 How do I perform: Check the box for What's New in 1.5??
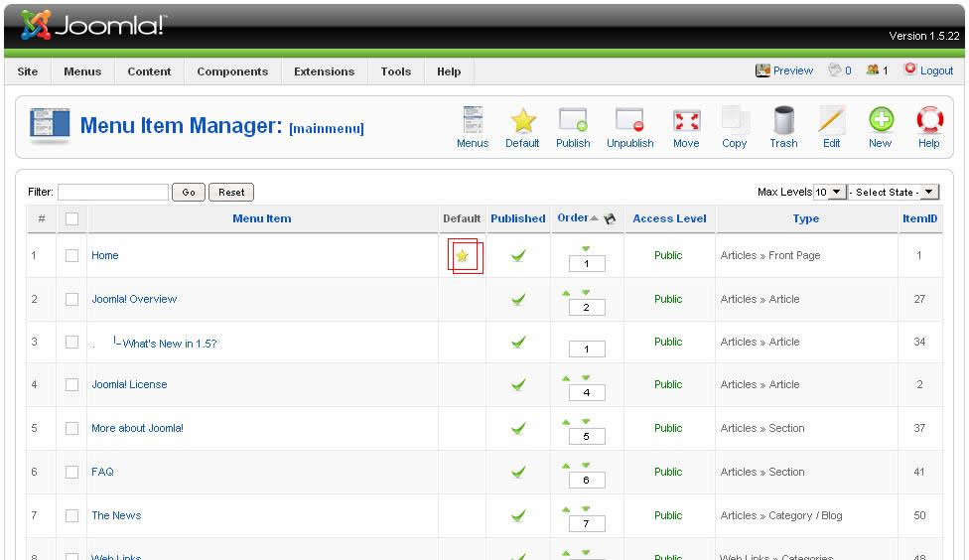point(71,342)
